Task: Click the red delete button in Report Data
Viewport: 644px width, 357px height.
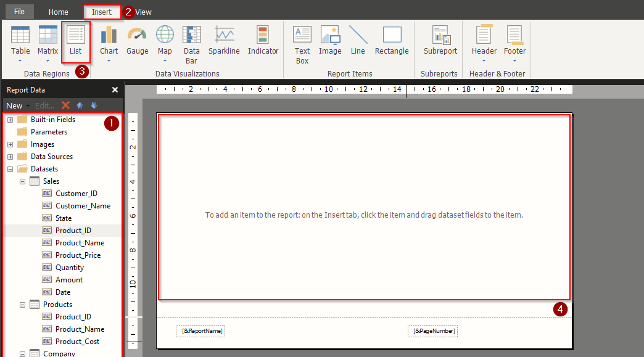Action: [x=67, y=105]
